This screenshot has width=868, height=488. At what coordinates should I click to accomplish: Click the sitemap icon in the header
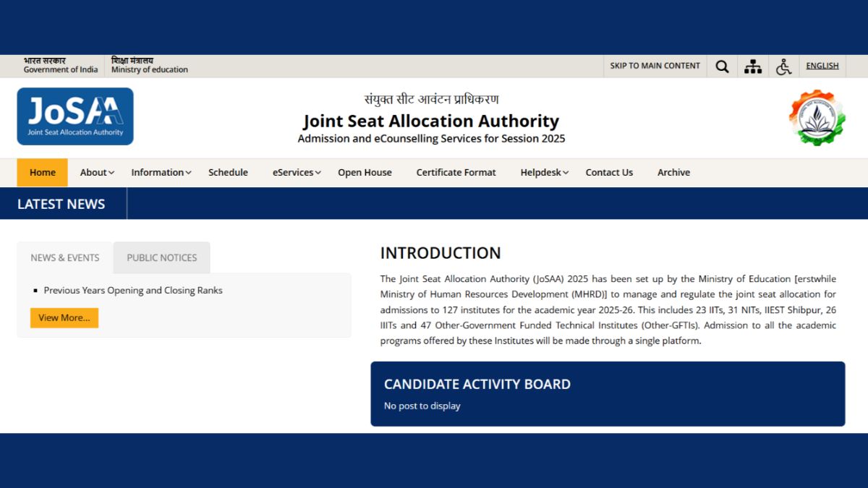pos(752,66)
